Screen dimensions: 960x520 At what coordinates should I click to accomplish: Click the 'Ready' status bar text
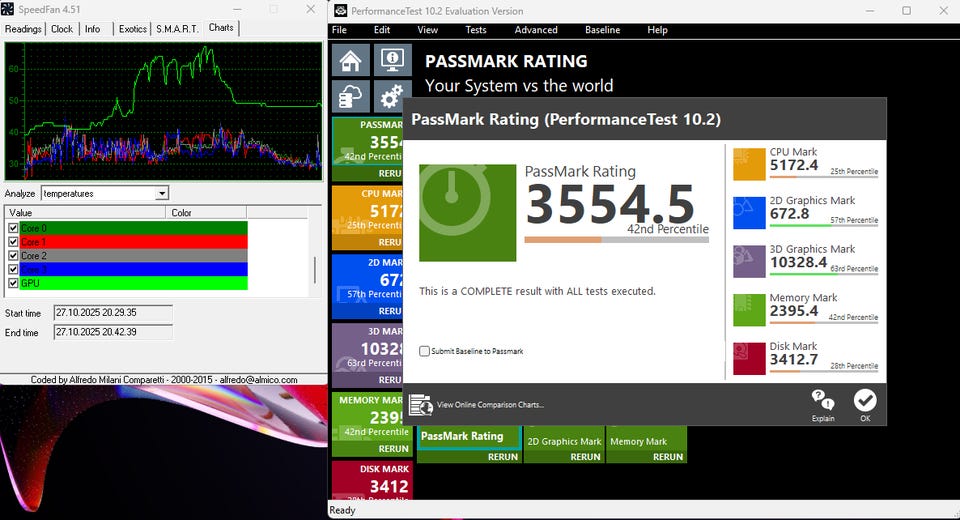(342, 510)
